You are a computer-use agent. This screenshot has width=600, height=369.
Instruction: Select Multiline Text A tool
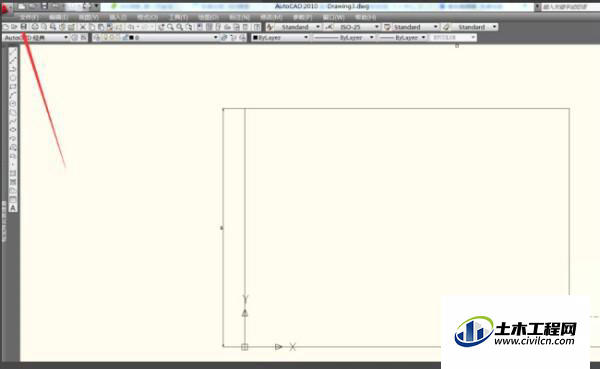click(x=13, y=208)
